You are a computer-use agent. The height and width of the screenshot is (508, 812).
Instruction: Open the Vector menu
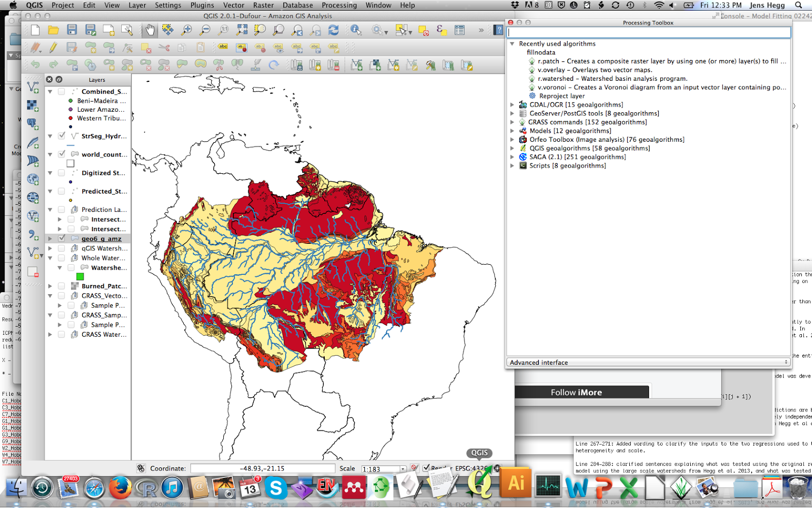[233, 5]
